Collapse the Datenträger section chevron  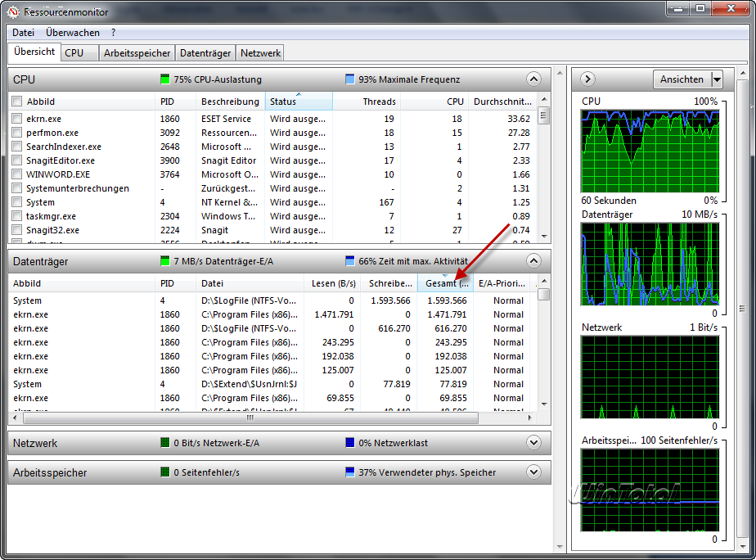533,261
